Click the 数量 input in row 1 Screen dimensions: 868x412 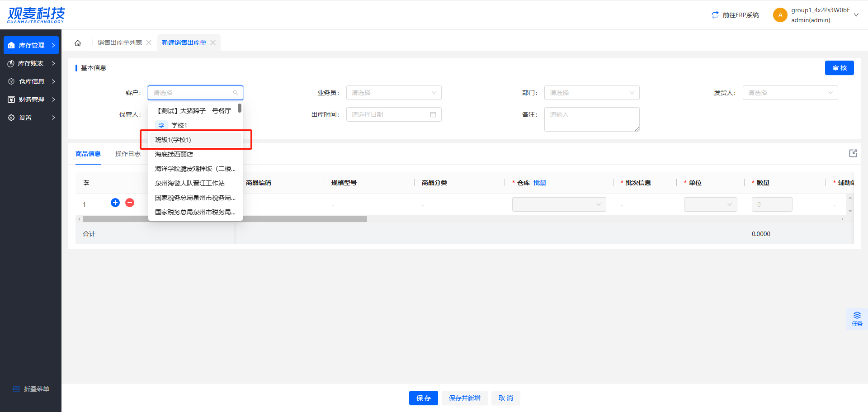tap(772, 204)
